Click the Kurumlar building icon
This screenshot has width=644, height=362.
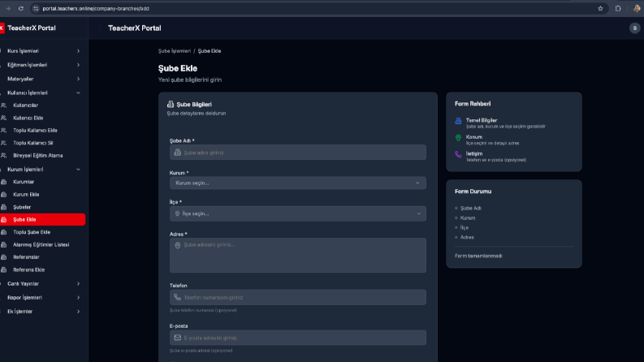click(4, 182)
